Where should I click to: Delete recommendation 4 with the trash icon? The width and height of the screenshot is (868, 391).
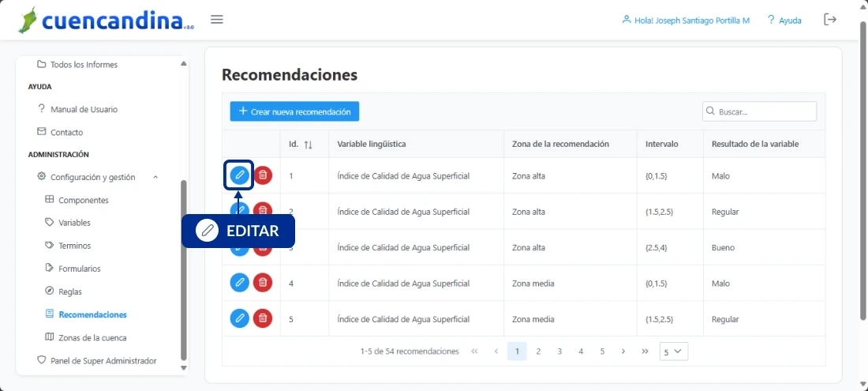tap(263, 282)
